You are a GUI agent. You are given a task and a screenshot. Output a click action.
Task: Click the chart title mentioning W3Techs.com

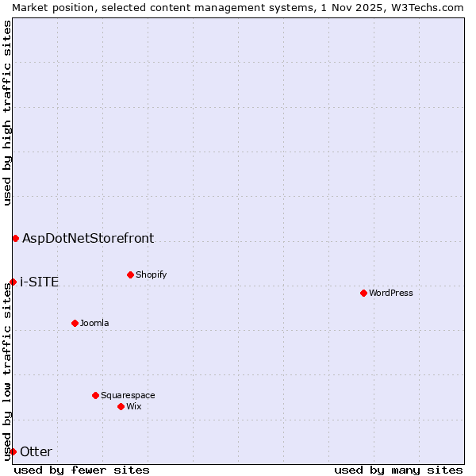click(238, 7)
